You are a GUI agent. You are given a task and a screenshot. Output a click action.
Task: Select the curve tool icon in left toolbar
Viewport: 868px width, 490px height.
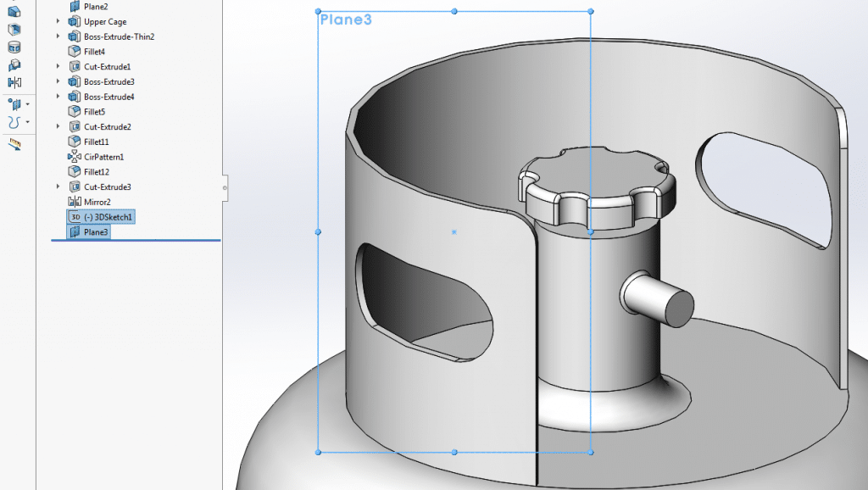(x=14, y=120)
